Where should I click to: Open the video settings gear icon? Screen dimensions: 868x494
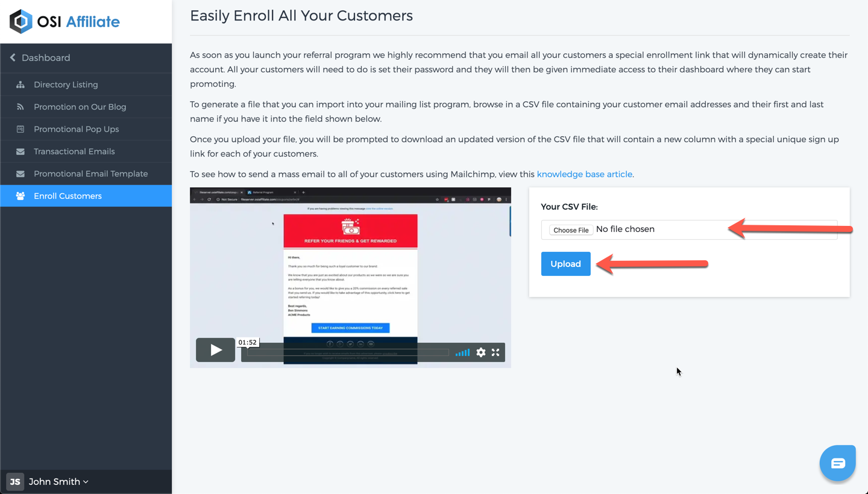pyautogui.click(x=480, y=352)
